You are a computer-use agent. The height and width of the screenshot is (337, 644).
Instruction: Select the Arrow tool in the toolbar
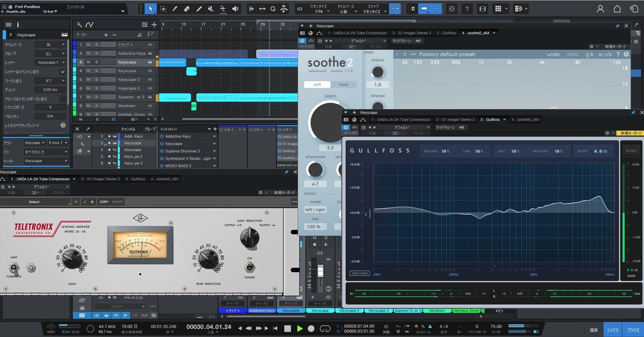[151, 9]
